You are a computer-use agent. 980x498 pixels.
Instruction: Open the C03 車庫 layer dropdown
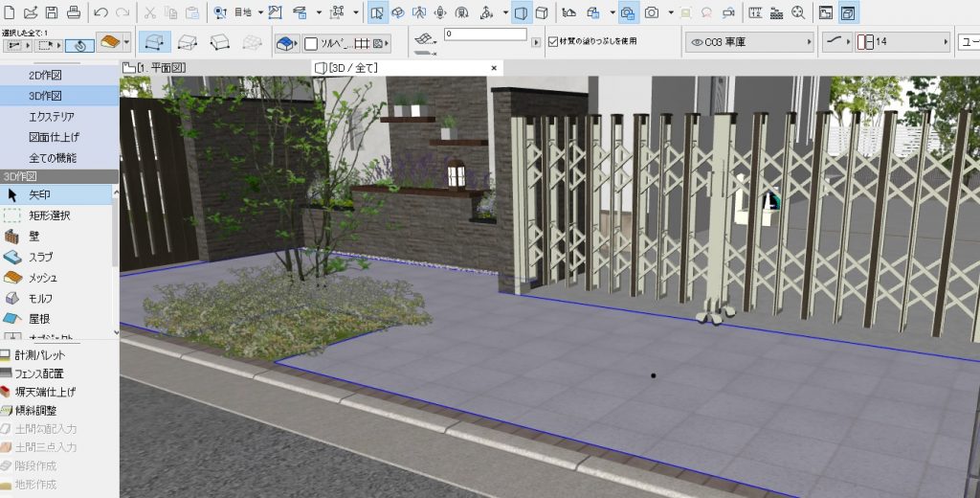click(x=749, y=42)
